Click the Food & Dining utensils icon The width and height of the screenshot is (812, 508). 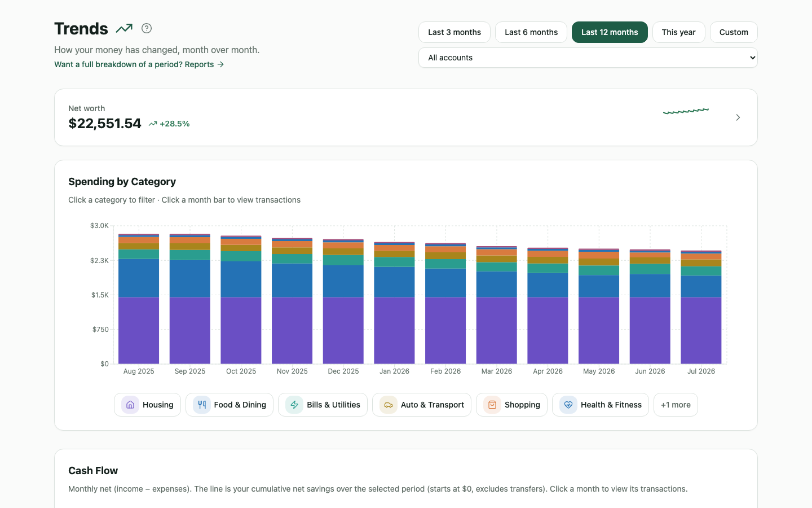point(202,405)
